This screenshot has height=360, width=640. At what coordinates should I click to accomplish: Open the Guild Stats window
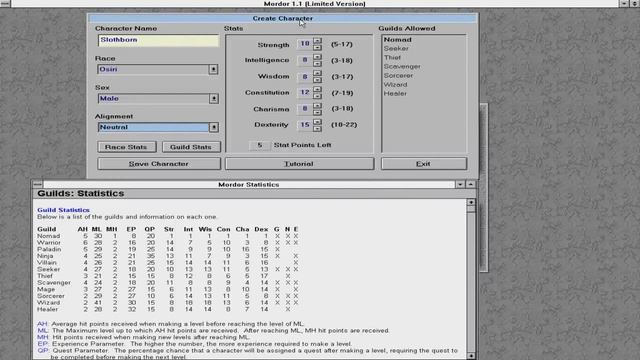pyautogui.click(x=191, y=147)
